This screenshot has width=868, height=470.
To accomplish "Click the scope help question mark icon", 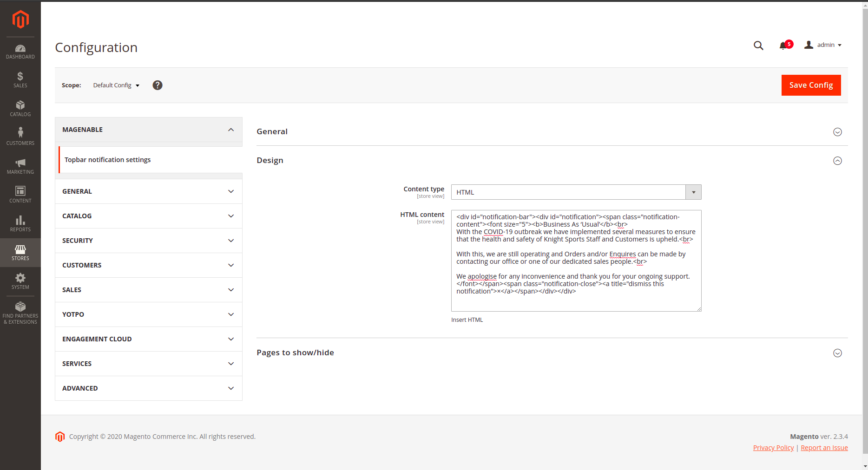I will [x=158, y=85].
